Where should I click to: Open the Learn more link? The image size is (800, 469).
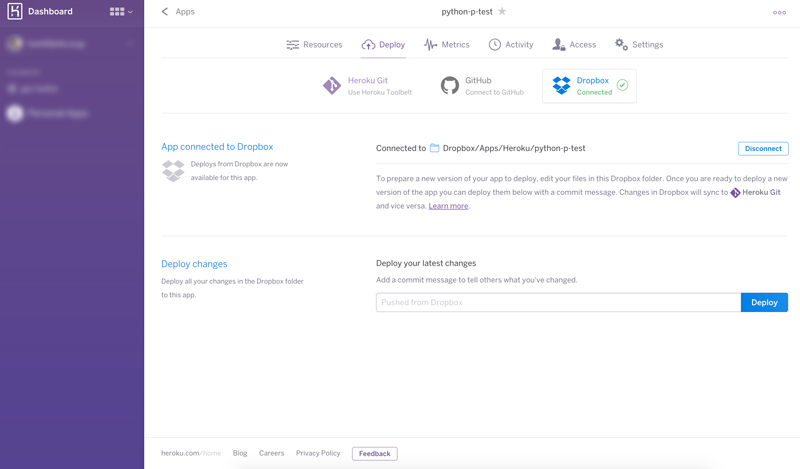pyautogui.click(x=448, y=206)
